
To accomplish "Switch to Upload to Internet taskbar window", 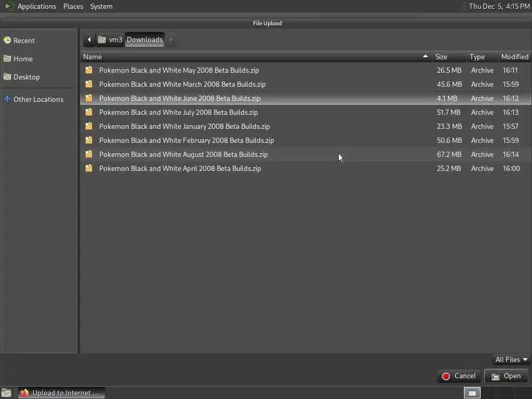I will coord(61,393).
